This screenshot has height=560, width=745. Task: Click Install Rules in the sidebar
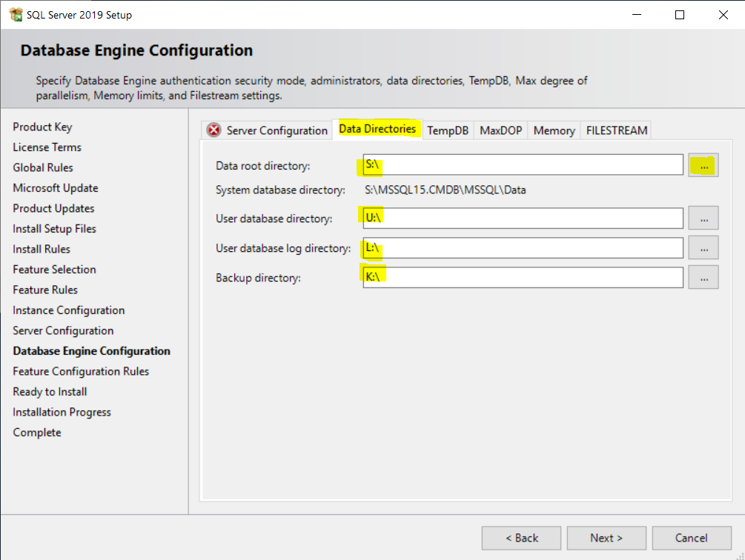[42, 249]
